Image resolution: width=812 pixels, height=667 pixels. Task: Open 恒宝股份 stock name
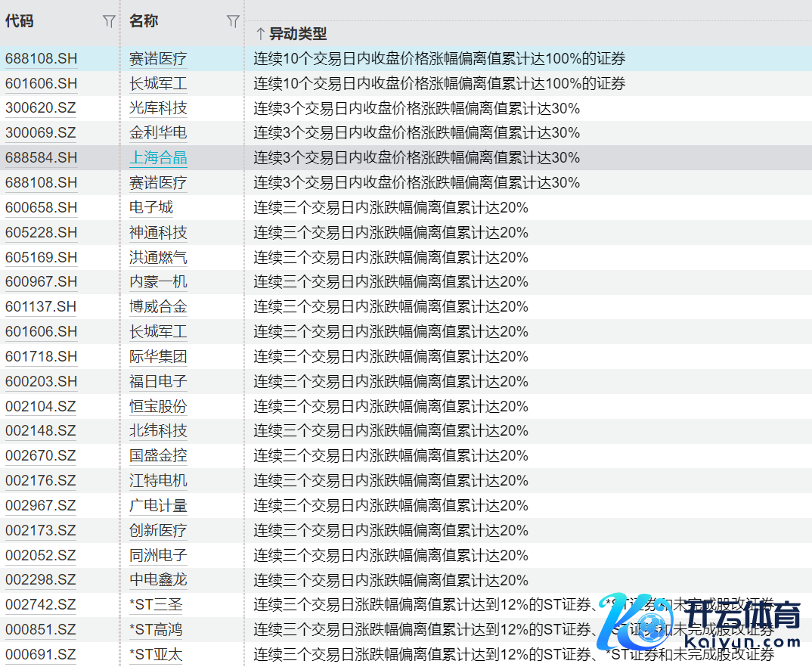(158, 406)
